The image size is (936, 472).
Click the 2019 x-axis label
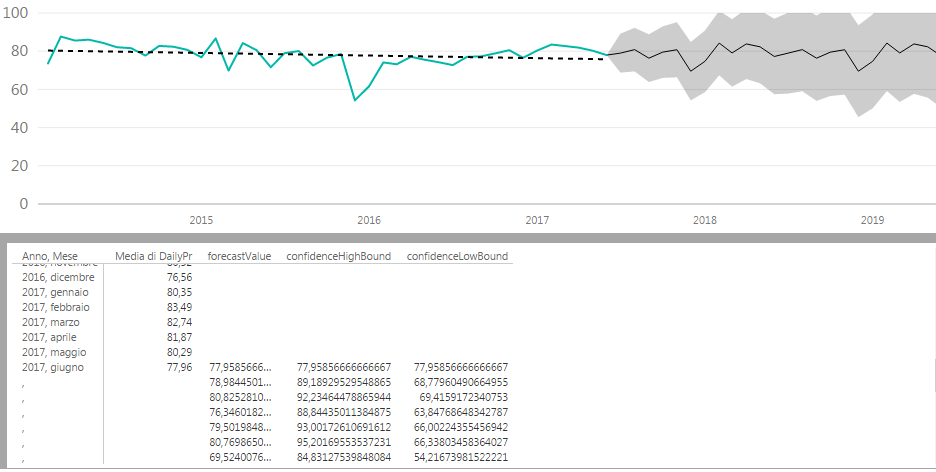873,220
